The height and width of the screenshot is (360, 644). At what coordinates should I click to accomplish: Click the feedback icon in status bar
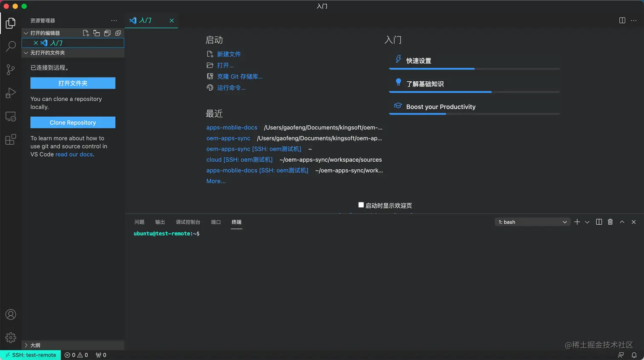click(621, 355)
